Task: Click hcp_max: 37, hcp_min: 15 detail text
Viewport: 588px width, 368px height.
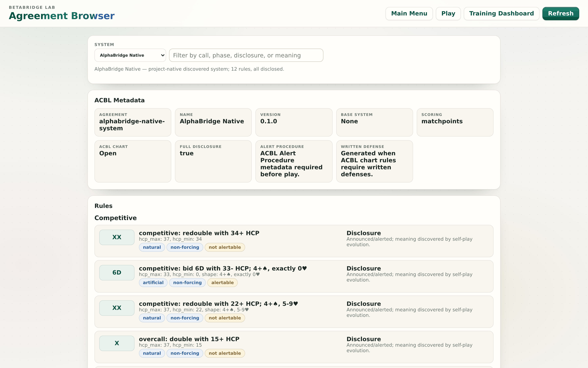Action: [x=170, y=345]
